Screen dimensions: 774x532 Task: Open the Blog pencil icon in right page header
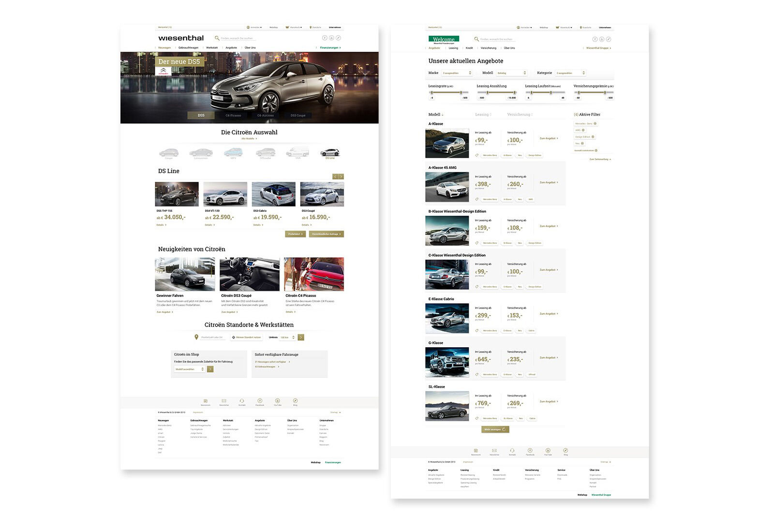pos(609,39)
